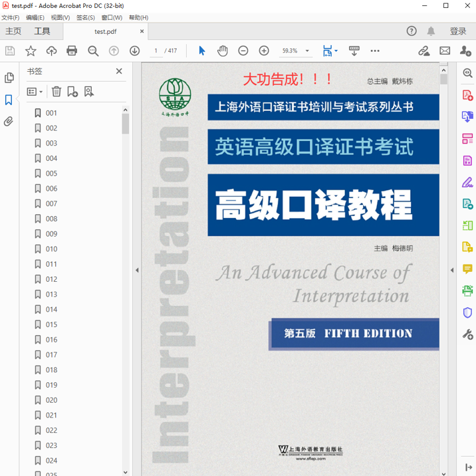476x476 pixels.
Task: Zoom out with minus button
Action: tap(243, 51)
